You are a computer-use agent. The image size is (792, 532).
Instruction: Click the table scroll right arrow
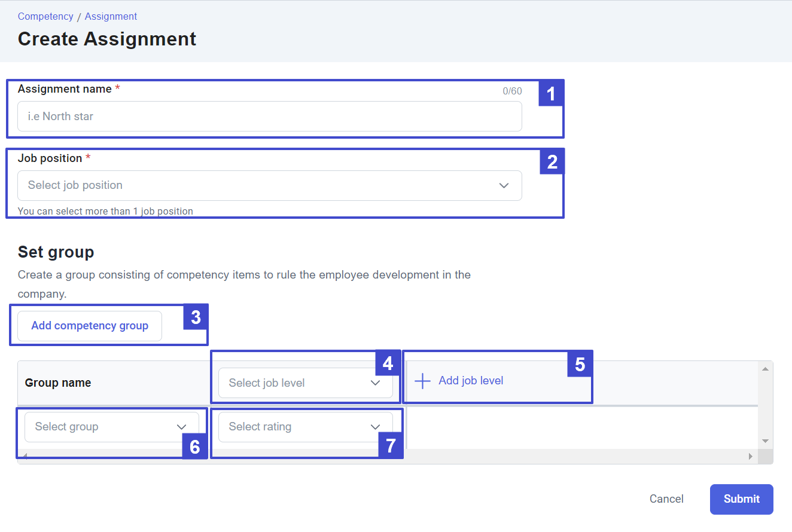[x=751, y=457]
